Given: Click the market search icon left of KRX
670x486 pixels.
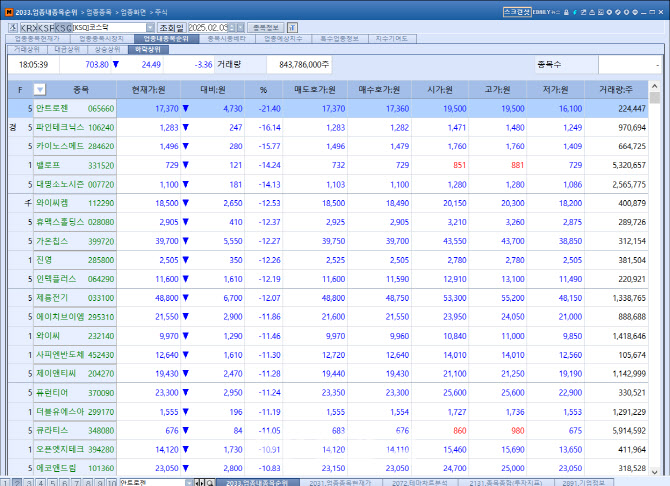Looking at the screenshot, I should [12, 27].
